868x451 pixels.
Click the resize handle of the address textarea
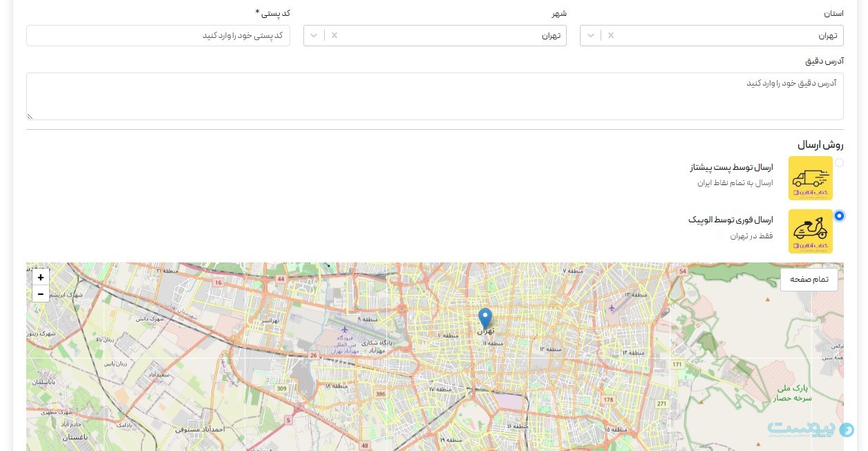point(29,117)
